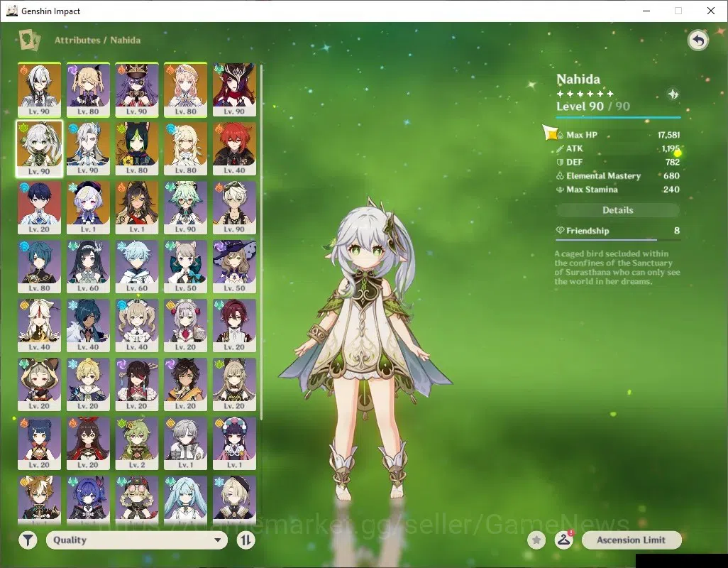Select Freminet's portrait in bottom row

(x=234, y=500)
